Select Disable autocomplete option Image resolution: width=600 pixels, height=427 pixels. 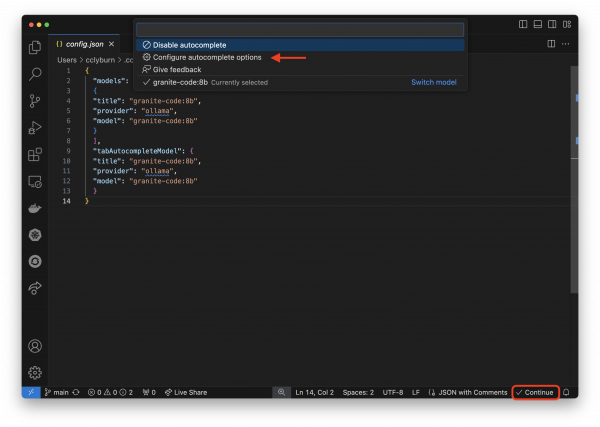[x=189, y=45]
